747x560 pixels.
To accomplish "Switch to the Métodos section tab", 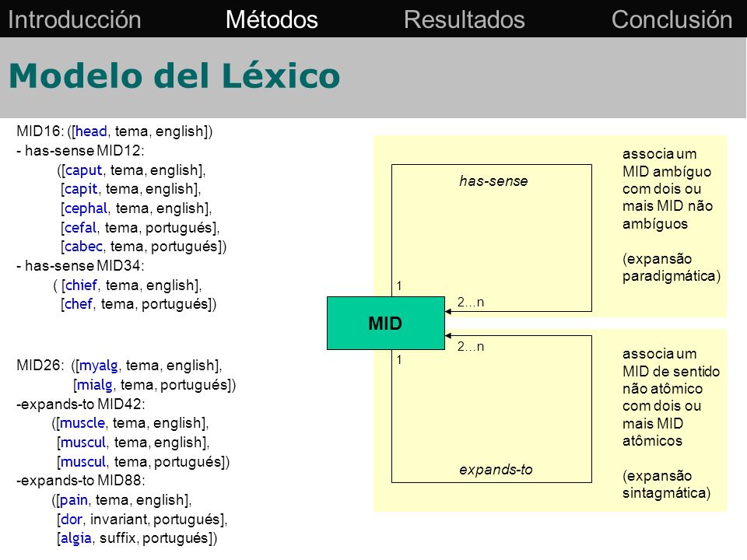I will [x=272, y=20].
